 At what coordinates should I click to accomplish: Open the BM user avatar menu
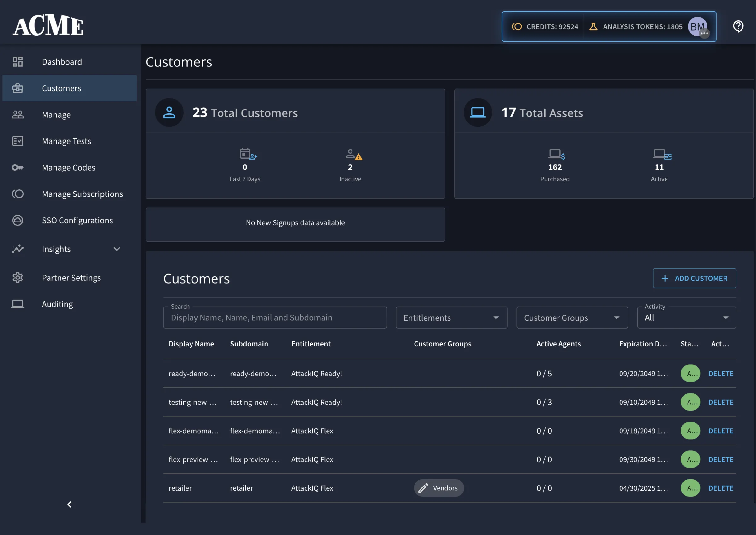(x=697, y=27)
